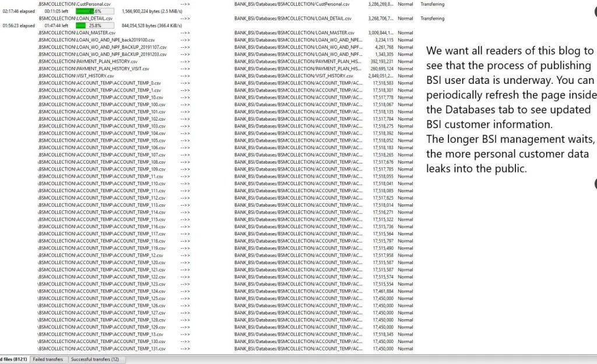This screenshot has height=364, width=597.
Task: Click file size 3,234,115
Action: [x=384, y=40]
